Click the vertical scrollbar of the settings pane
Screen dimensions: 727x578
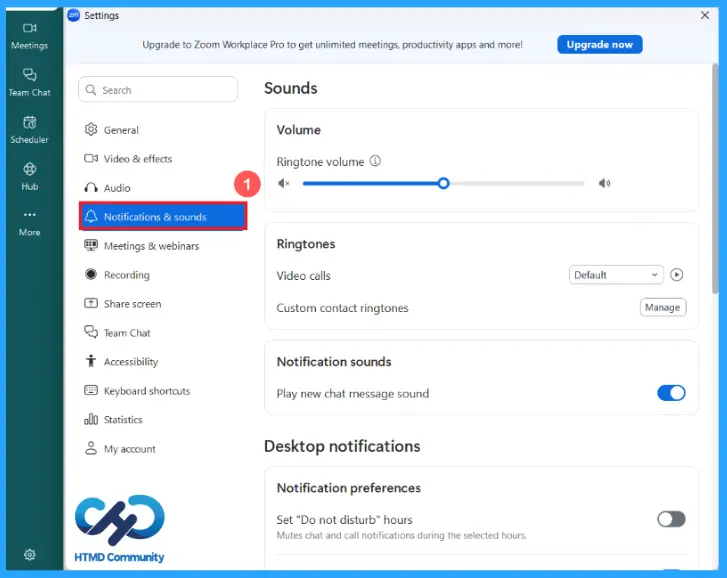point(714,178)
